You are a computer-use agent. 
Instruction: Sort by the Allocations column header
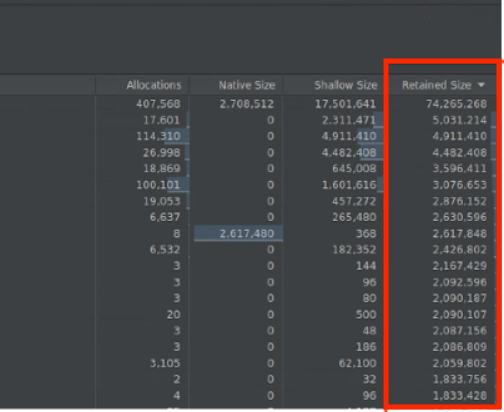click(154, 85)
